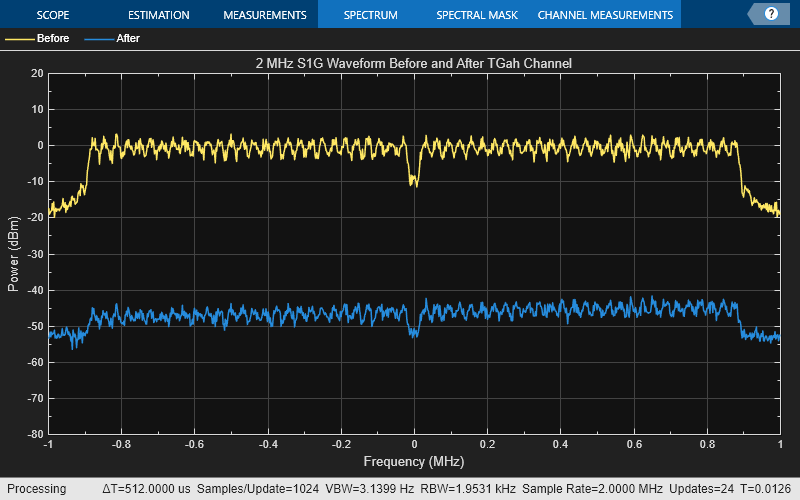Click the -0.6 frequency axis tick label
The height and width of the screenshot is (500, 800).
(194, 444)
